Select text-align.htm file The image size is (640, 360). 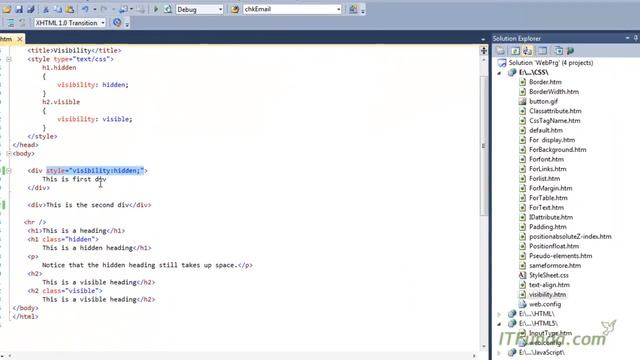tap(549, 285)
